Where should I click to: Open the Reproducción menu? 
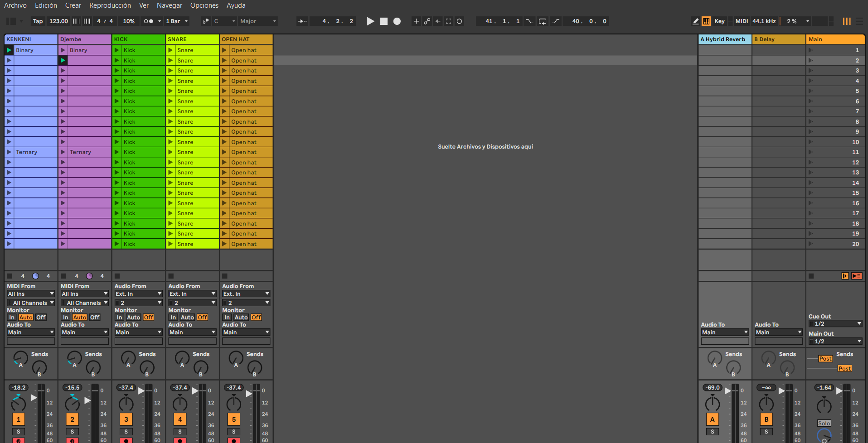[110, 5]
